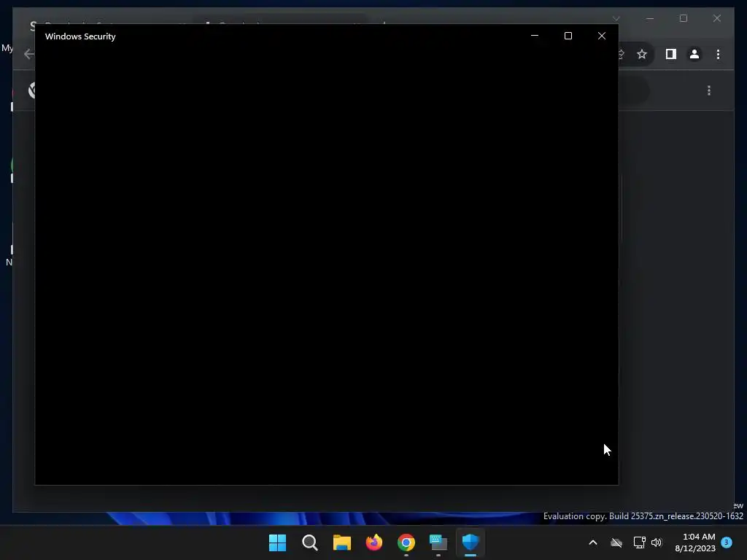Minimize the Windows Security window
The width and height of the screenshot is (747, 560).
click(535, 36)
